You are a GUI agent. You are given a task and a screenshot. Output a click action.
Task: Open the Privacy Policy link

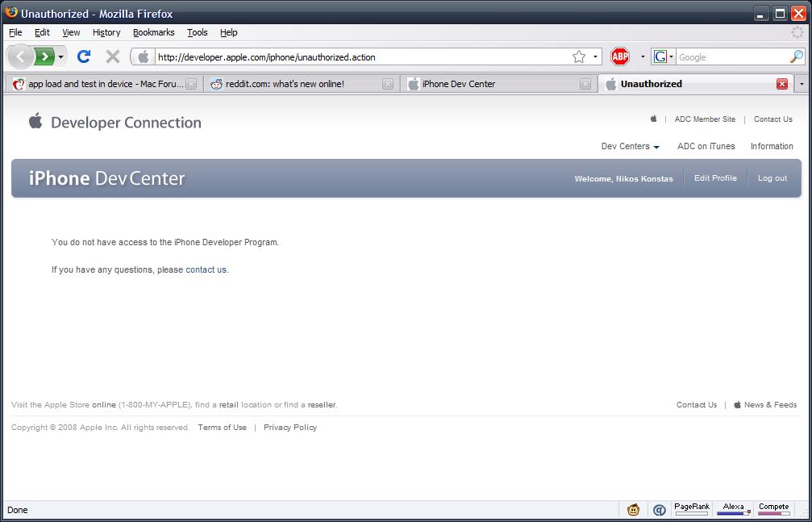[x=290, y=427]
